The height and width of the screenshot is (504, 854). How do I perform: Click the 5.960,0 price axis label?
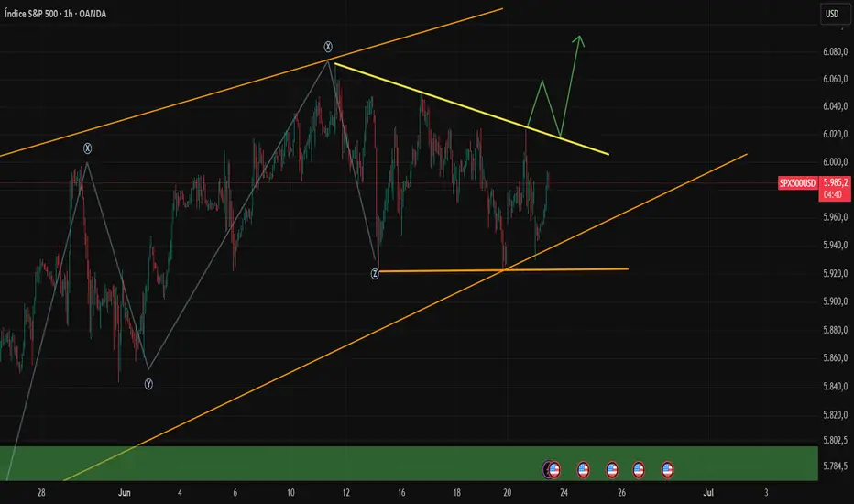(x=835, y=217)
